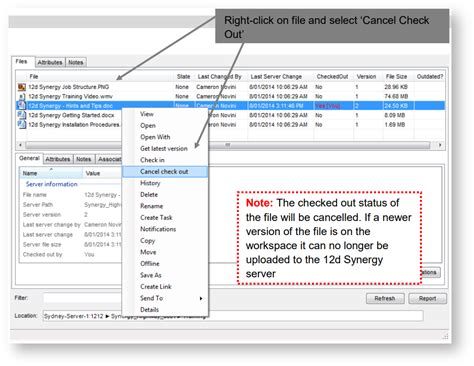Switch to the upper Notes tab

coord(76,62)
